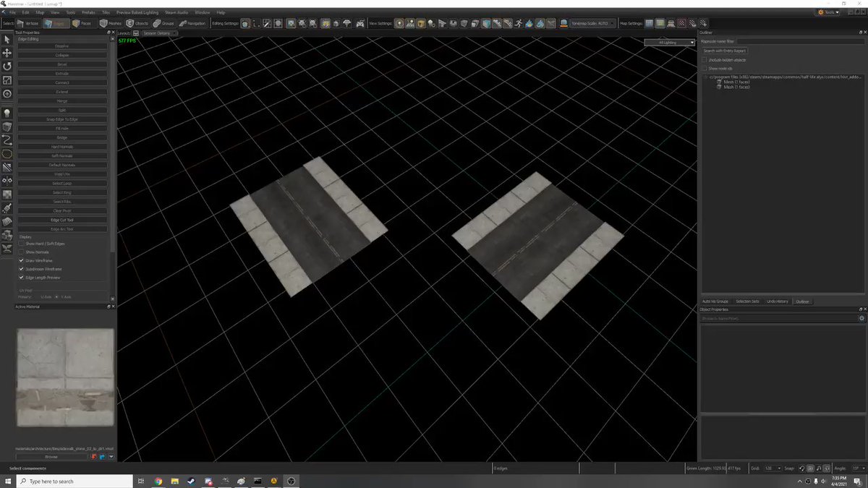868x488 pixels.
Task: Select the Translate move tool
Action: (x=7, y=53)
